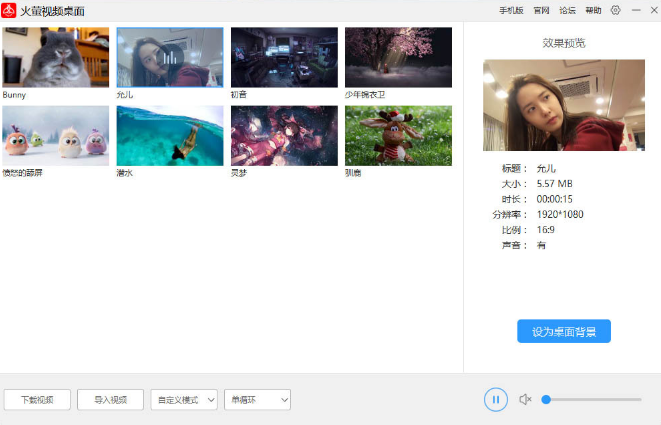
Task: Click the 导入视频 button
Action: [110, 400]
